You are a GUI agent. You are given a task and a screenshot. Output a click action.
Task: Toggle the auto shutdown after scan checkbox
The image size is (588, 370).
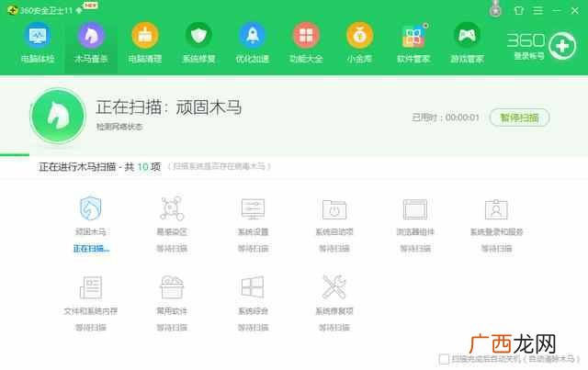(x=444, y=359)
